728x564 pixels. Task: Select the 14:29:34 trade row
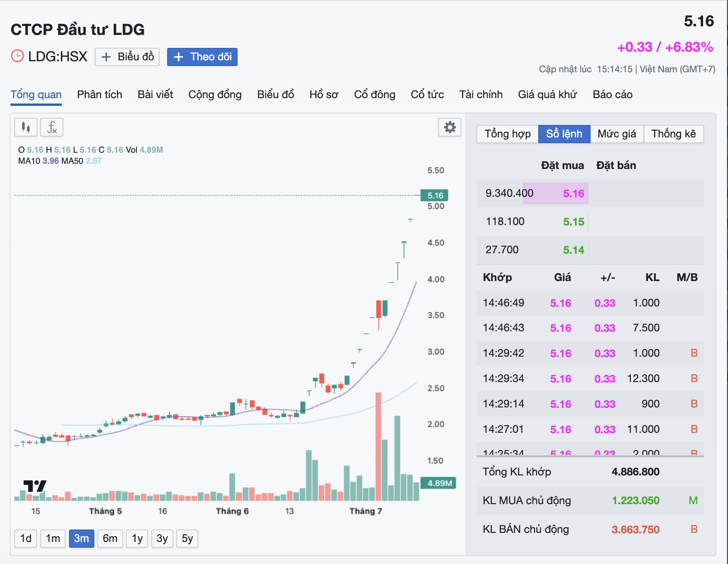click(590, 379)
